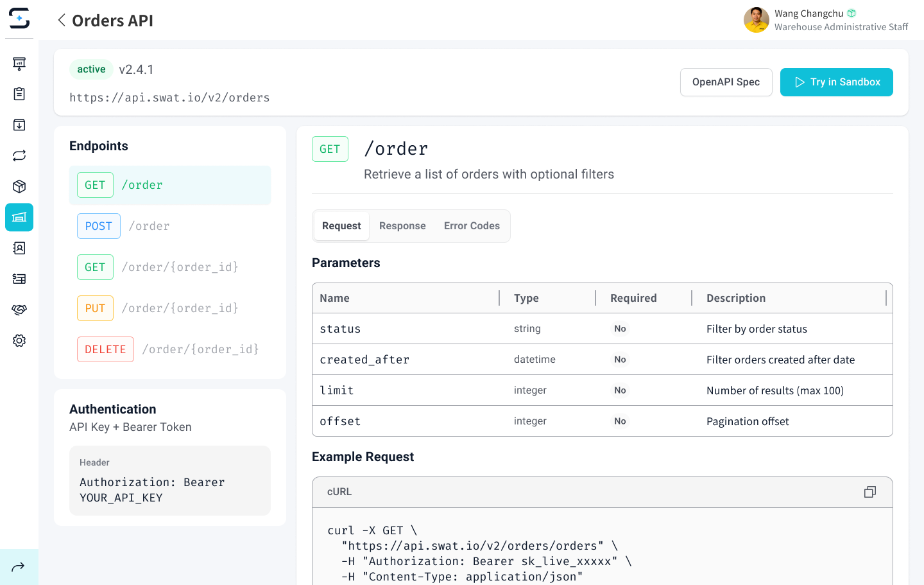The height and width of the screenshot is (585, 924).
Task: Open the contacts address book sidebar icon
Action: point(19,248)
